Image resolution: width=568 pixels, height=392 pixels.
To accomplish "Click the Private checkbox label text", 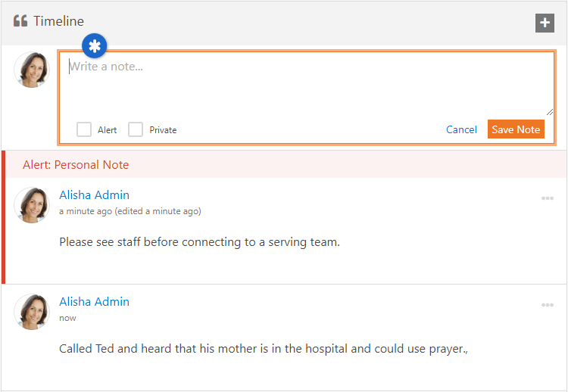I will pos(163,130).
